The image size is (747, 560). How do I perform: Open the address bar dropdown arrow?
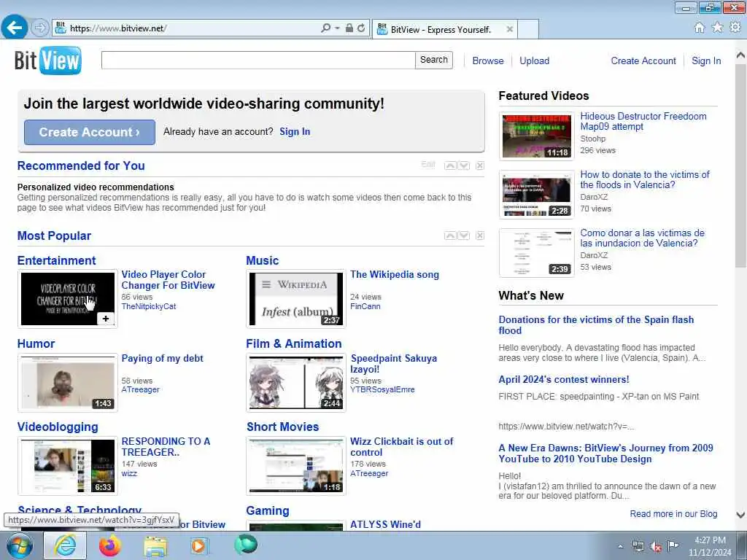[337, 28]
